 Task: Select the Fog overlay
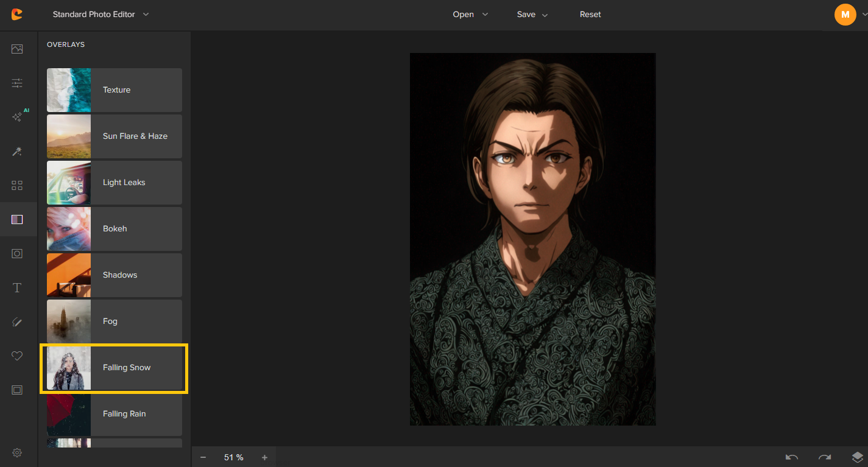point(114,321)
